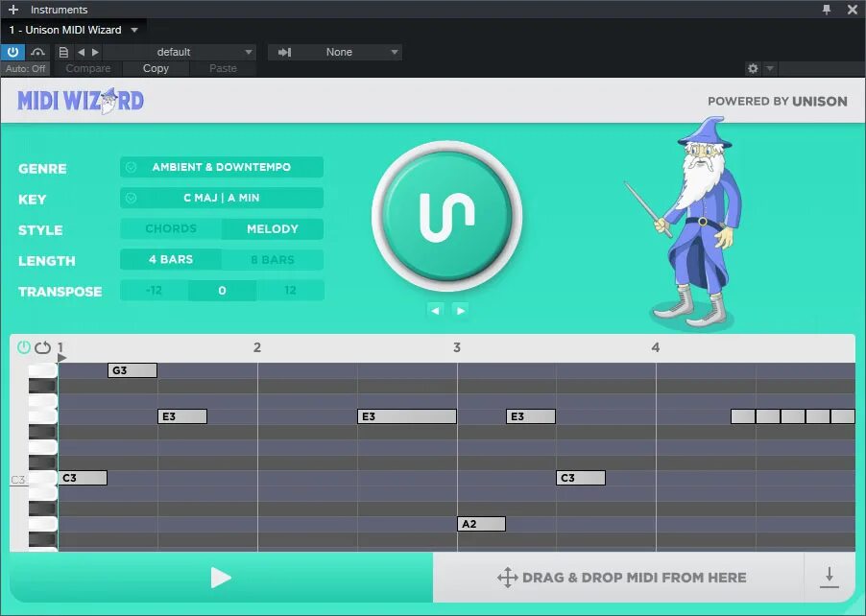This screenshot has height=616, width=866.
Task: Go to the next preset arrow
Action: tap(96, 52)
